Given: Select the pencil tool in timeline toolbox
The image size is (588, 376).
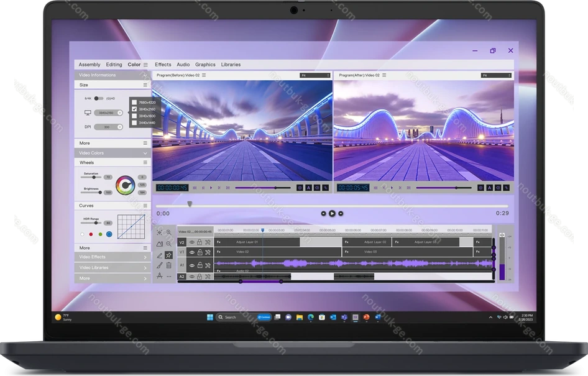Looking at the screenshot, I should coord(160,255).
